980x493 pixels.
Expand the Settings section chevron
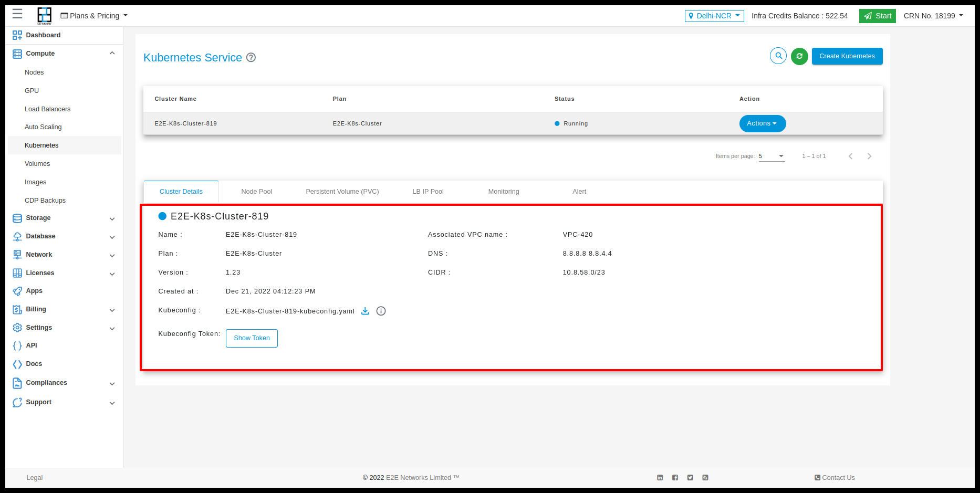pos(112,329)
